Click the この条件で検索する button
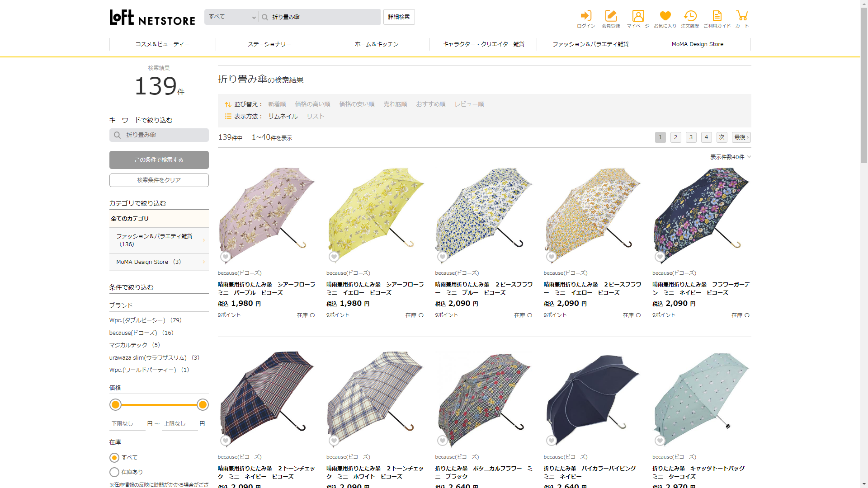868x488 pixels. coord(159,160)
